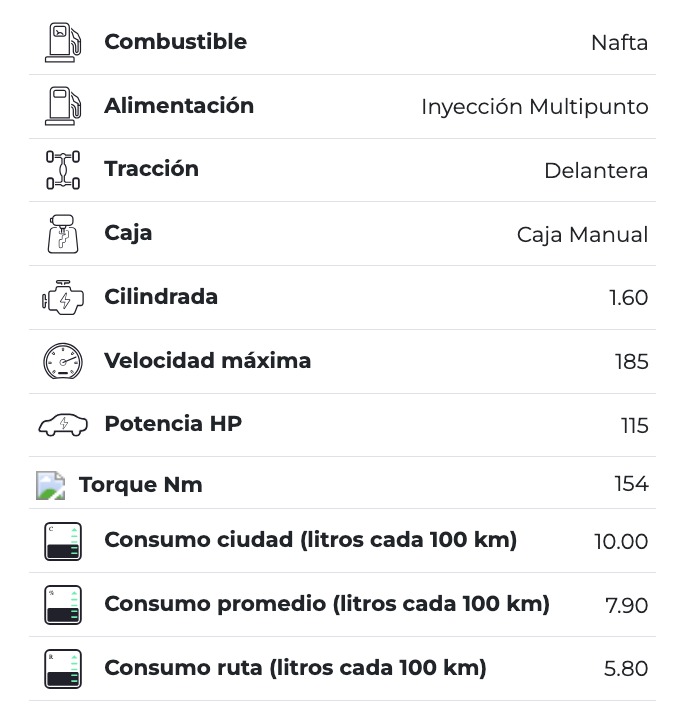Click the fuel pump icon beside Combustible
Image resolution: width=698 pixels, height=726 pixels.
pos(63,43)
